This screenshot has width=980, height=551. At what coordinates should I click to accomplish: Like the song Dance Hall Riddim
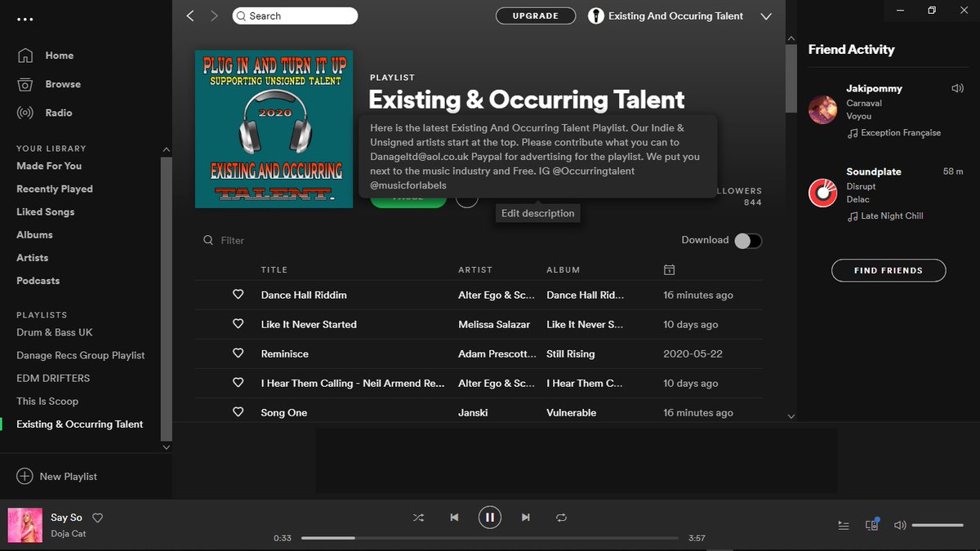238,295
